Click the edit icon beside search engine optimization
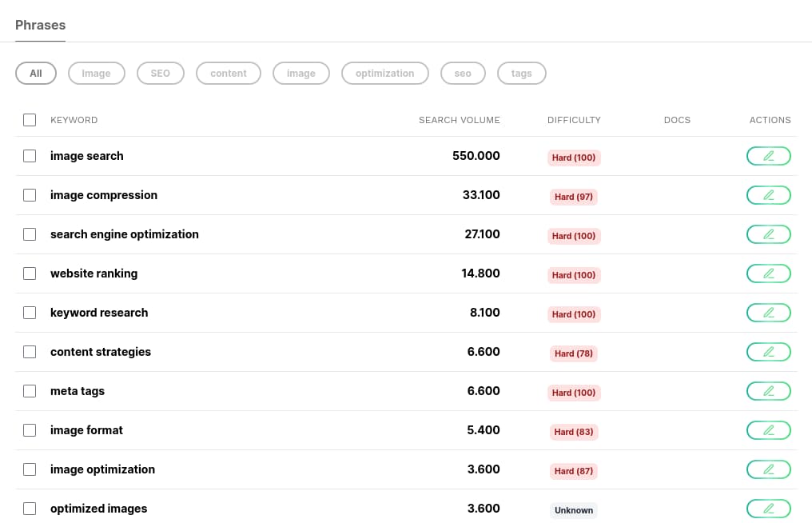Screen dimensions: 812x523 tap(768, 234)
